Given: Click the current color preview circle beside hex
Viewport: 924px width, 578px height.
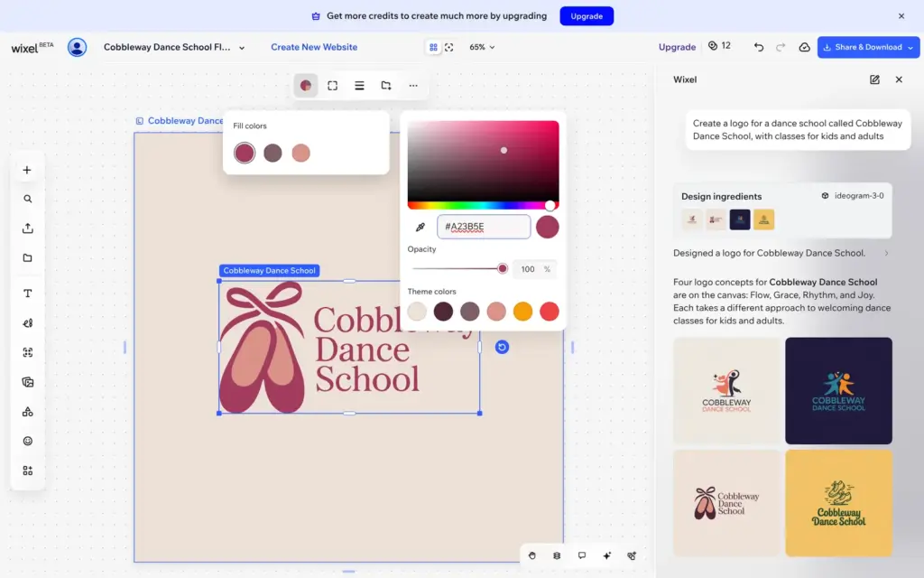Looking at the screenshot, I should (548, 227).
